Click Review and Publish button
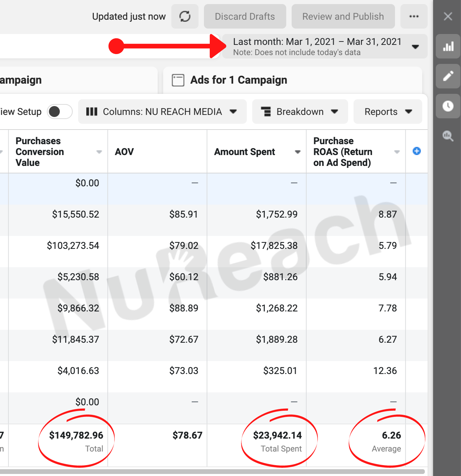Image resolution: width=461 pixels, height=476 pixels. point(343,16)
